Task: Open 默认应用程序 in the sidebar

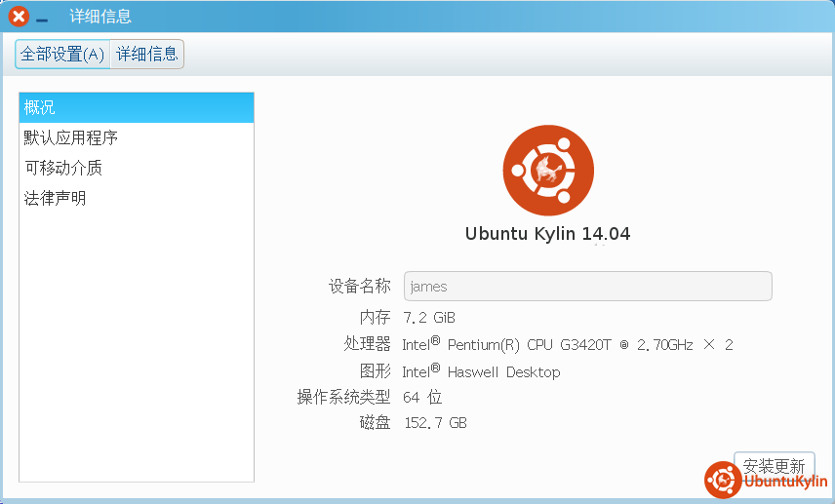Action: [x=71, y=138]
